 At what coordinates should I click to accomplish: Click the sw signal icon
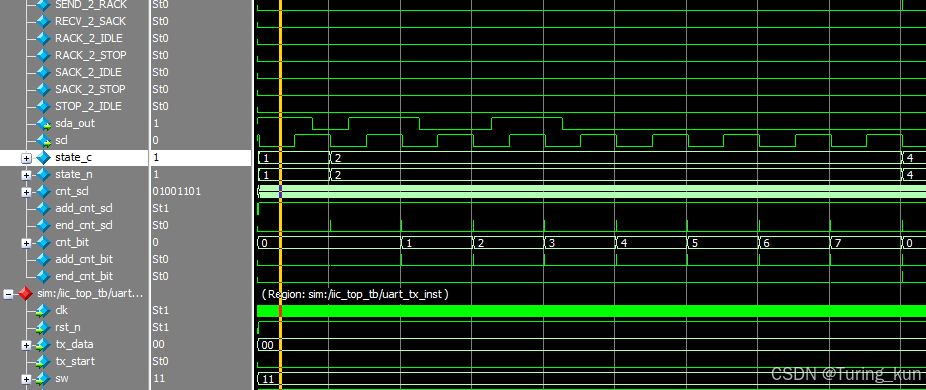point(43,379)
